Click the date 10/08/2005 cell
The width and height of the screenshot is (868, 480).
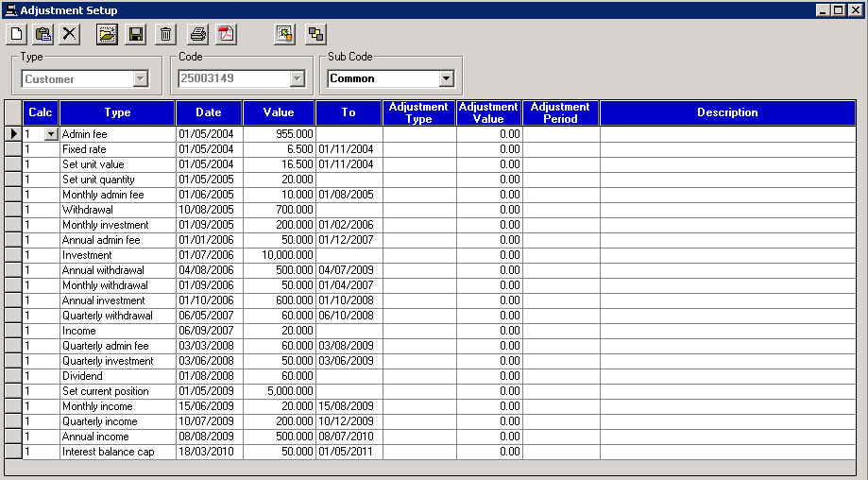[x=210, y=210]
